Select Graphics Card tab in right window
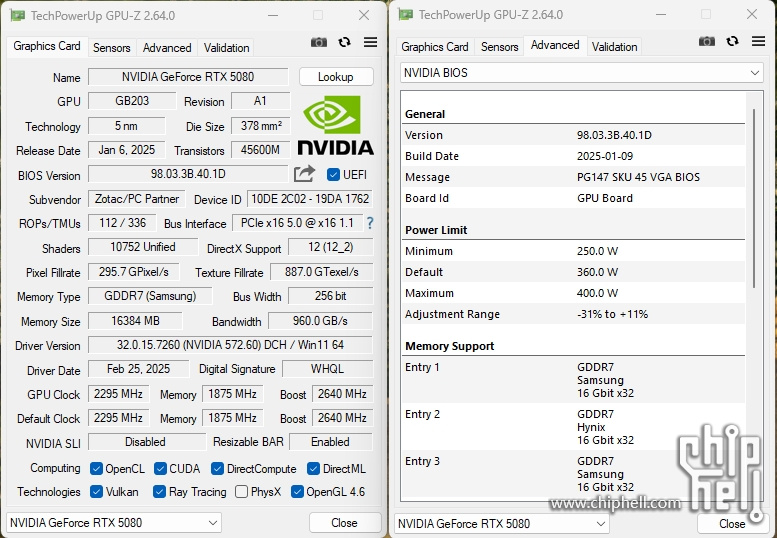The image size is (777, 538). pos(435,47)
